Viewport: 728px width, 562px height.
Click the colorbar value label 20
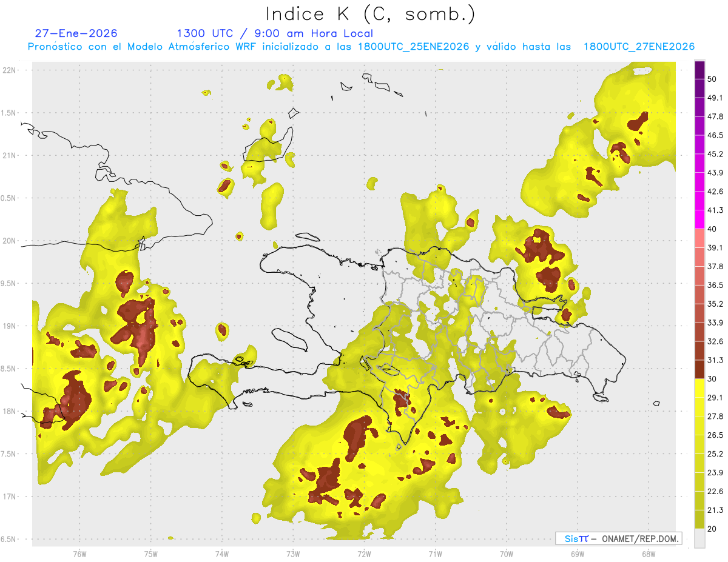click(712, 529)
